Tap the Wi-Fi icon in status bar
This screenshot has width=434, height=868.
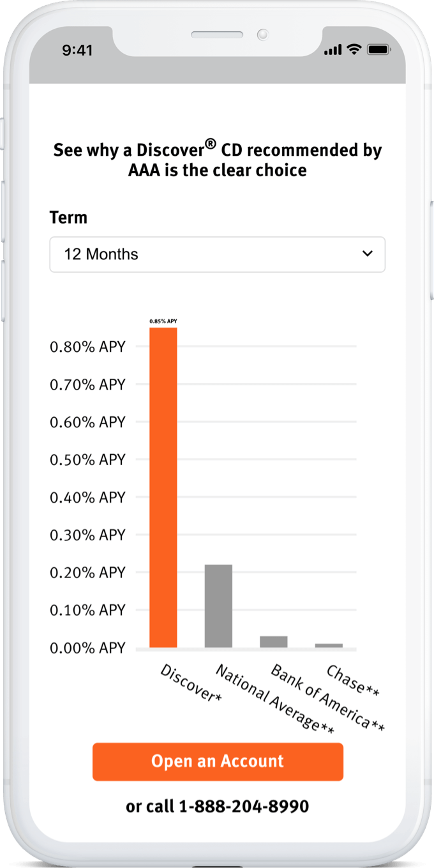click(353, 50)
